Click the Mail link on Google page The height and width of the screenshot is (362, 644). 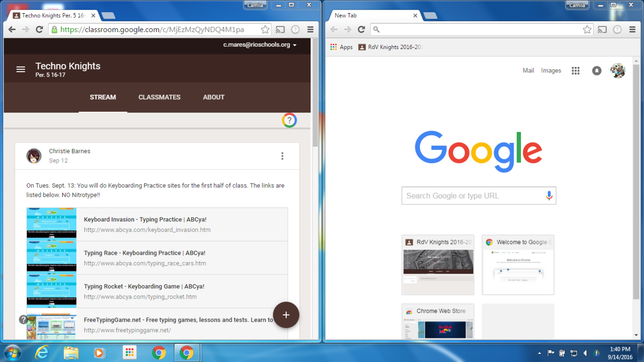click(x=528, y=70)
